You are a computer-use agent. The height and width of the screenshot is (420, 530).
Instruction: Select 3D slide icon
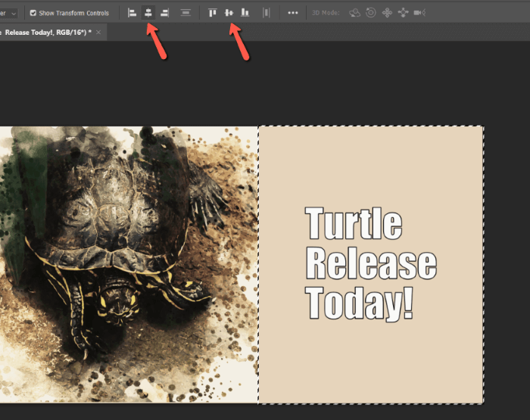[x=403, y=13]
